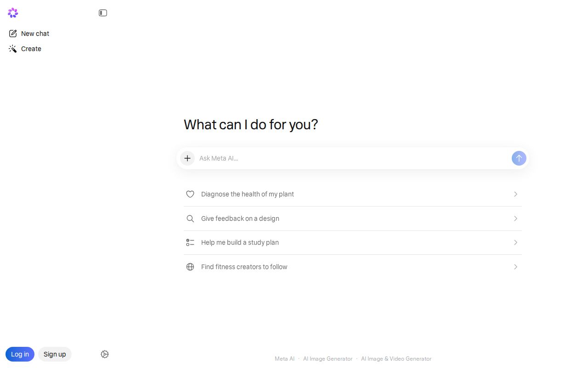The image size is (588, 368).
Task: Click the Log in button
Action: point(20,354)
